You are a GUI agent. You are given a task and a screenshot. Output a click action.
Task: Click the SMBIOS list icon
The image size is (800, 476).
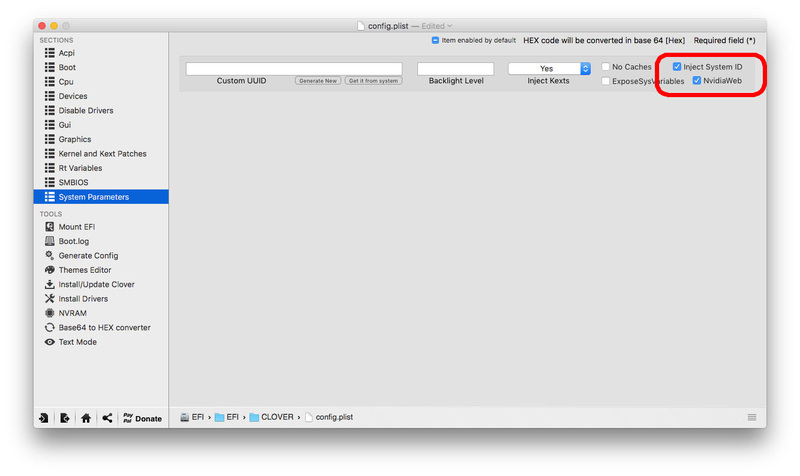[x=49, y=182]
